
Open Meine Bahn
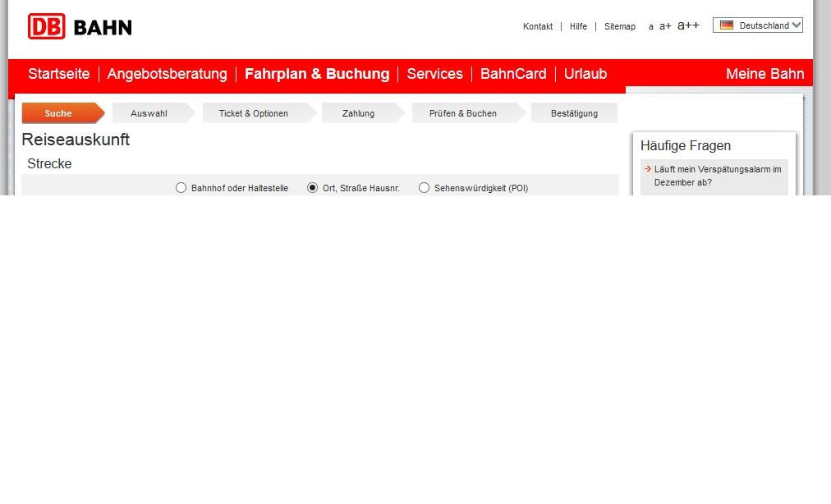(x=764, y=74)
